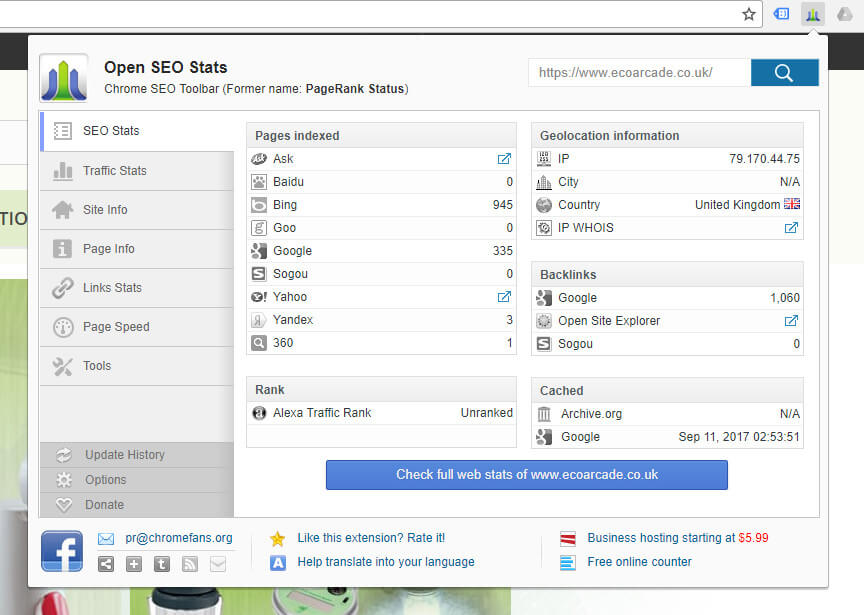The height and width of the screenshot is (615, 864).
Task: Click the browser extension icon left of SEO Stats
Action: (x=781, y=14)
